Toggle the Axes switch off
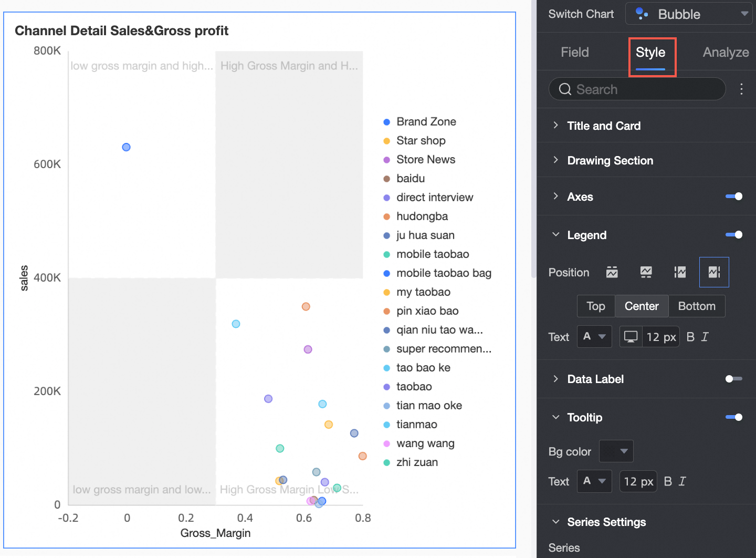The image size is (756, 558). (x=734, y=197)
